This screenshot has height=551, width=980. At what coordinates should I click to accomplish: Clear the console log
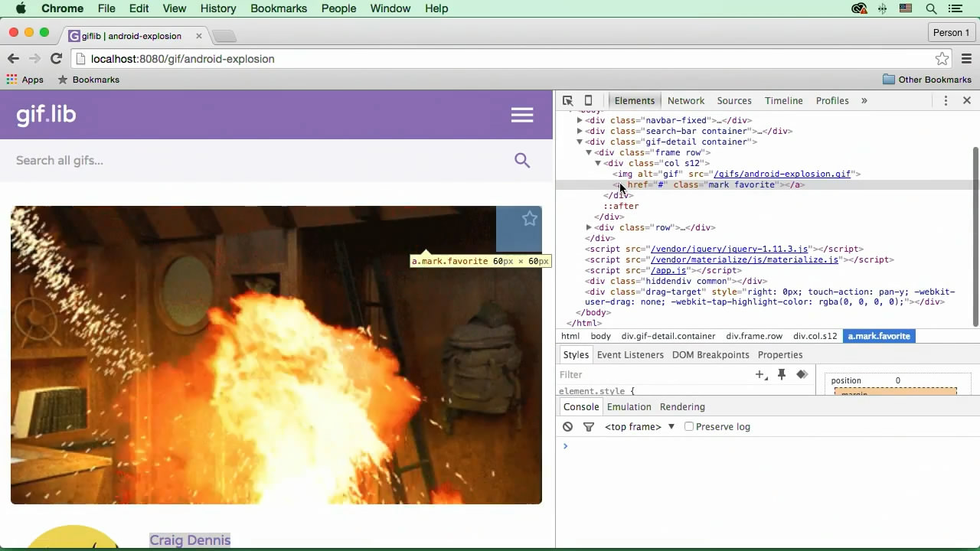(x=567, y=427)
